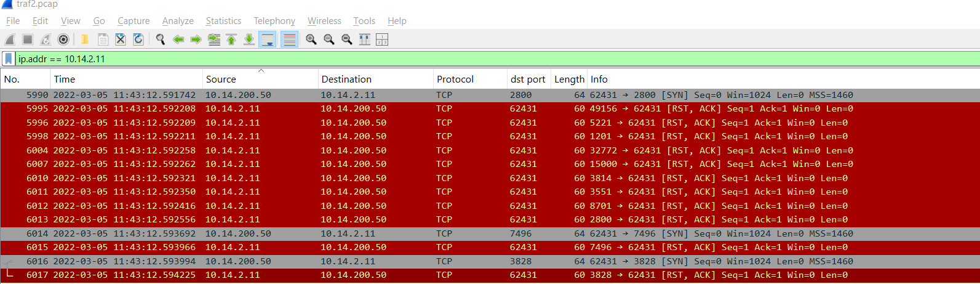This screenshot has width=980, height=284.
Task: Select packet number 5995
Action: click(x=490, y=108)
